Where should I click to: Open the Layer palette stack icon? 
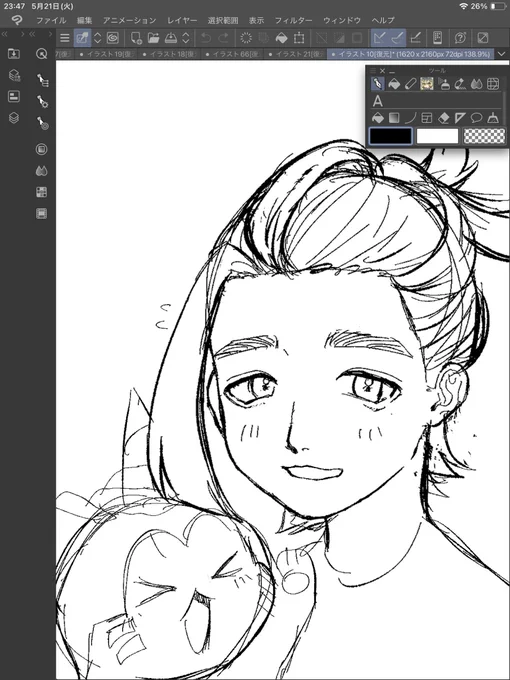coord(14,118)
